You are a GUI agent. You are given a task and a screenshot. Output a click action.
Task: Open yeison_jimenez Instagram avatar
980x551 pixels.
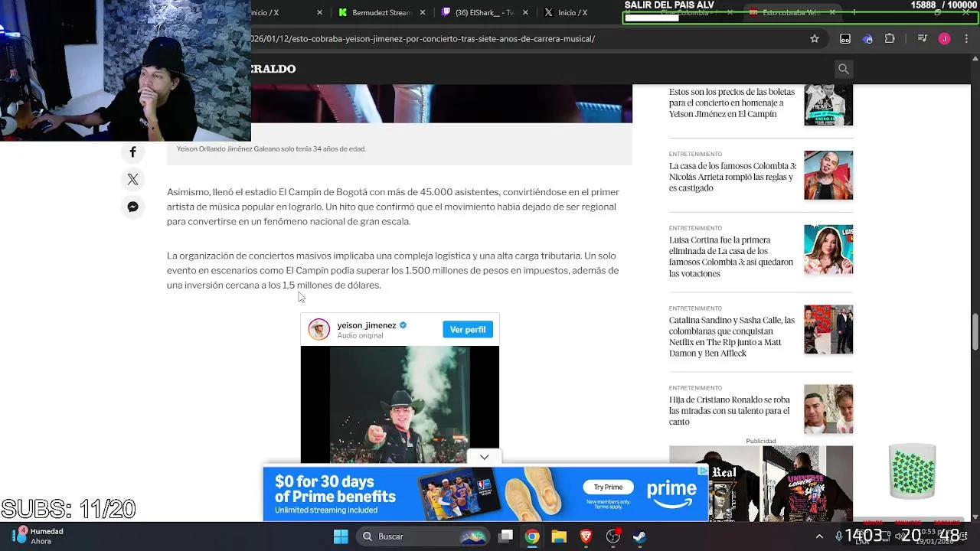point(318,329)
